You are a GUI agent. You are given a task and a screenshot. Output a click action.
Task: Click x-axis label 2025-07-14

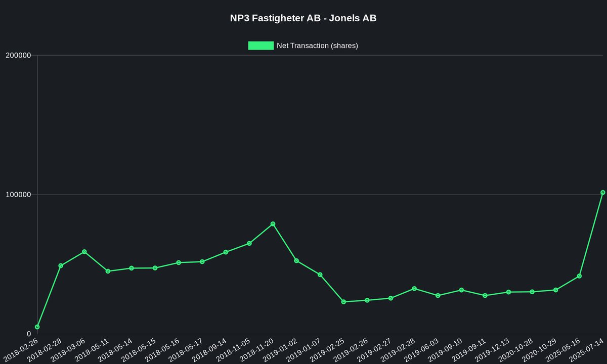pos(587,350)
